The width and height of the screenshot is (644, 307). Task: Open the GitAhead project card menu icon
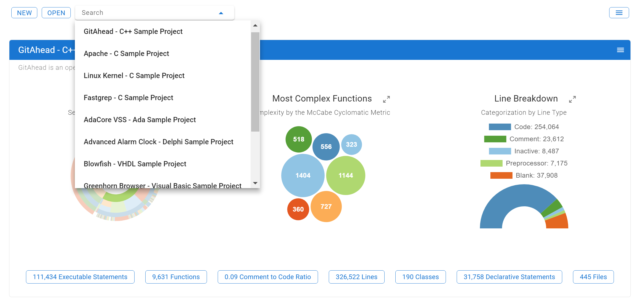pyautogui.click(x=620, y=50)
